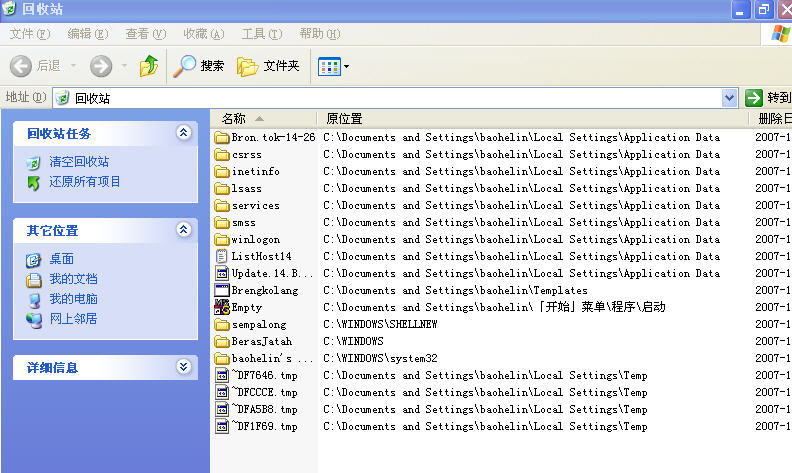Click the Temp path in ~DF7646.tmp row
792x473 pixels.
coord(485,375)
